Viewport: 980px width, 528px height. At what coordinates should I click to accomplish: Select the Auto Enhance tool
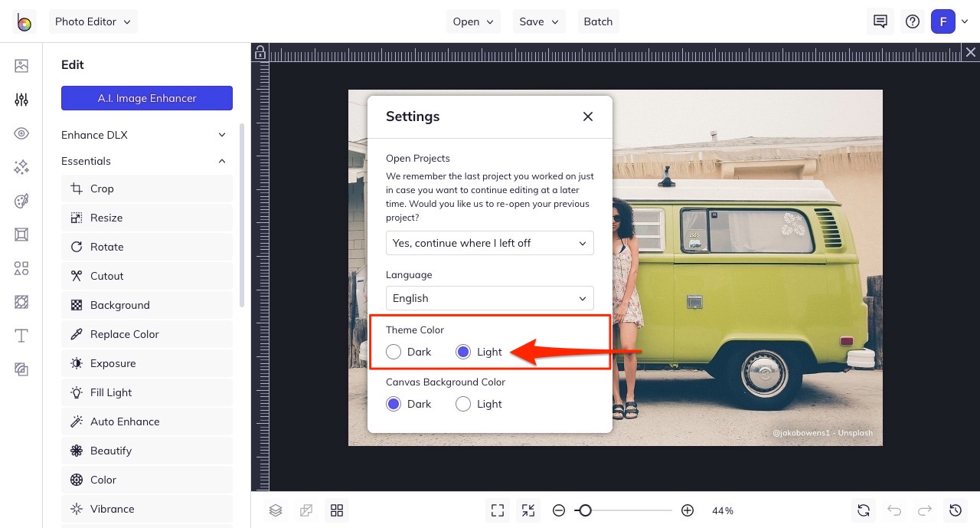pyautogui.click(x=147, y=421)
